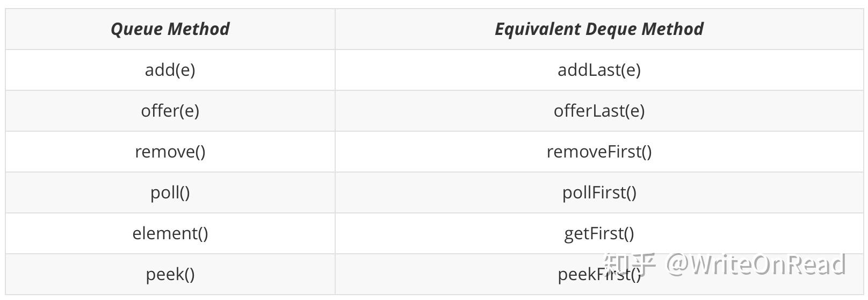Click the offerLast(e) table cell
Viewport: 868px width, 300px height.
599,111
